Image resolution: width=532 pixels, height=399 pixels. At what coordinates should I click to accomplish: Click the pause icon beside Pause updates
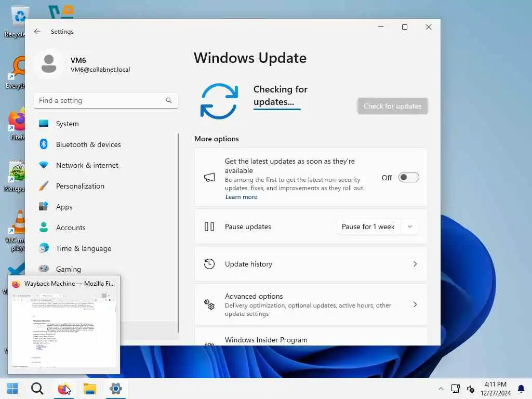209,227
